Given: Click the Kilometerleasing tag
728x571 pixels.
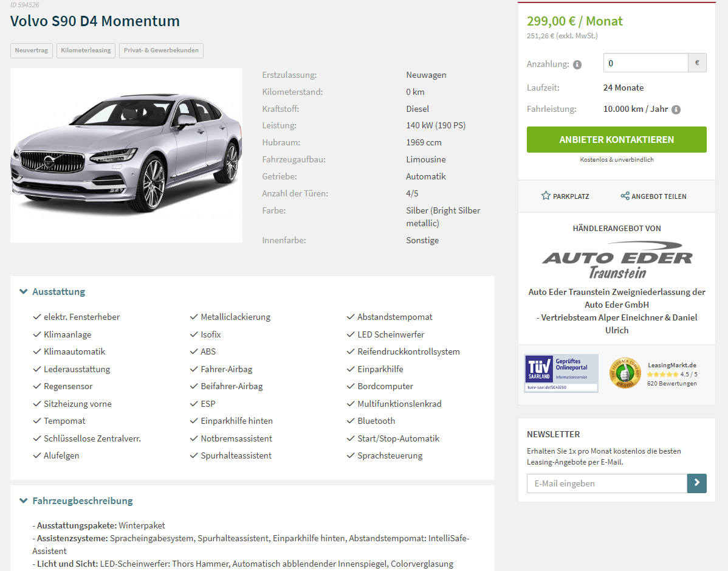Looking at the screenshot, I should click(86, 50).
